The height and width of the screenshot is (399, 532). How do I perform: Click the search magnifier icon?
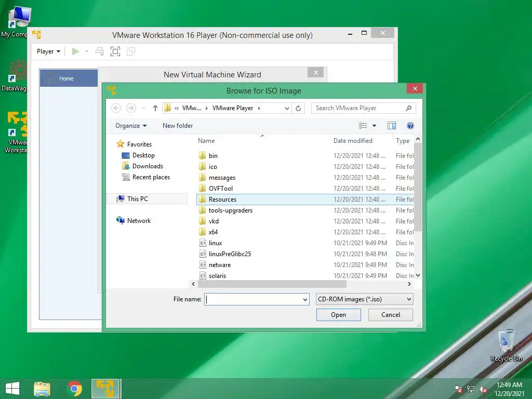click(x=408, y=108)
